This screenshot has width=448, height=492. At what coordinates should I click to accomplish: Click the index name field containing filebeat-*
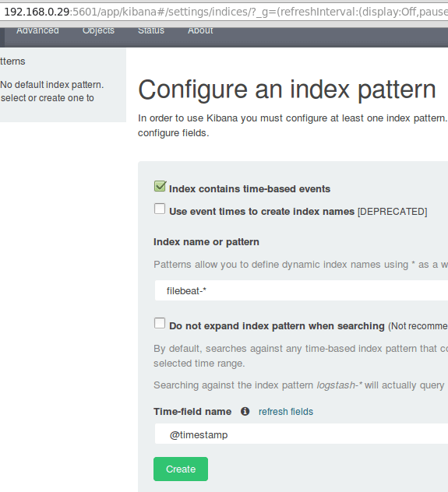coord(302,290)
